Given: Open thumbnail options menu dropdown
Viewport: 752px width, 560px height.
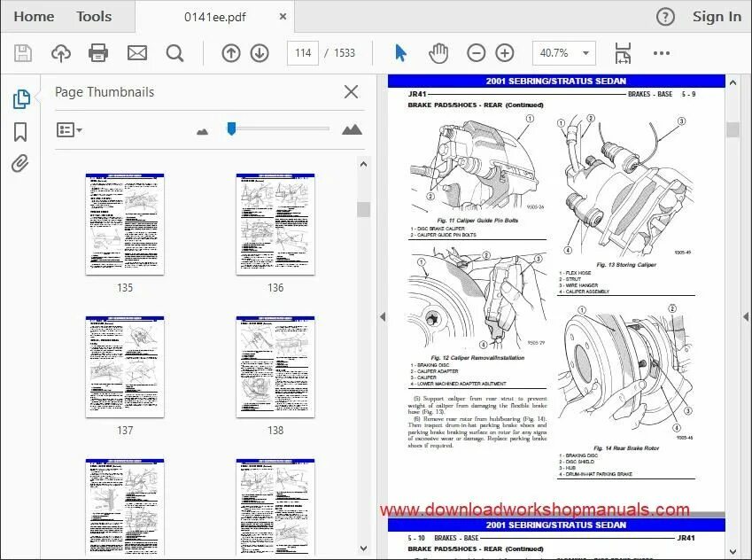Looking at the screenshot, I should pyautogui.click(x=69, y=129).
